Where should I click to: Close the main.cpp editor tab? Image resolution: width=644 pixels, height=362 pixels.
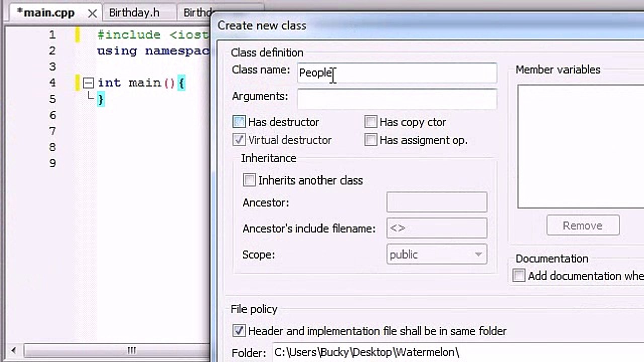click(92, 13)
